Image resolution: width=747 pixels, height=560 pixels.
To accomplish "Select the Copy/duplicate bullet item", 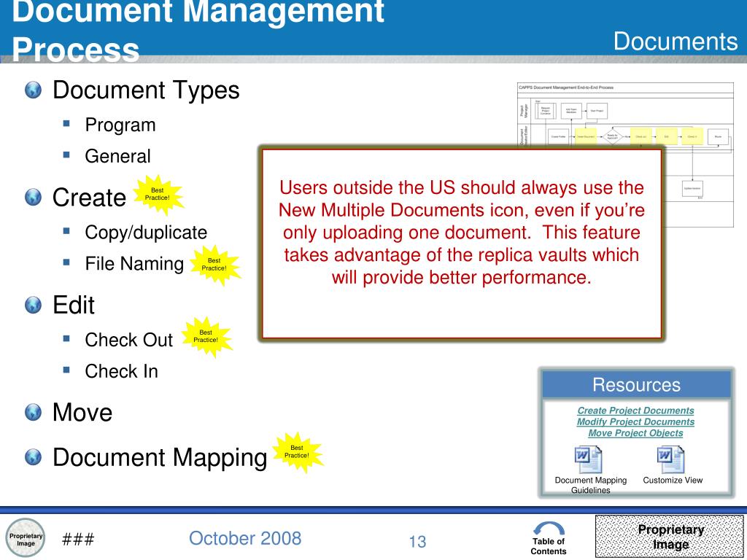I will coord(146,233).
